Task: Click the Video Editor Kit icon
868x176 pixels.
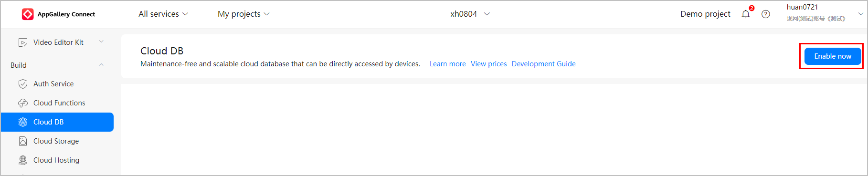Action: click(x=22, y=42)
